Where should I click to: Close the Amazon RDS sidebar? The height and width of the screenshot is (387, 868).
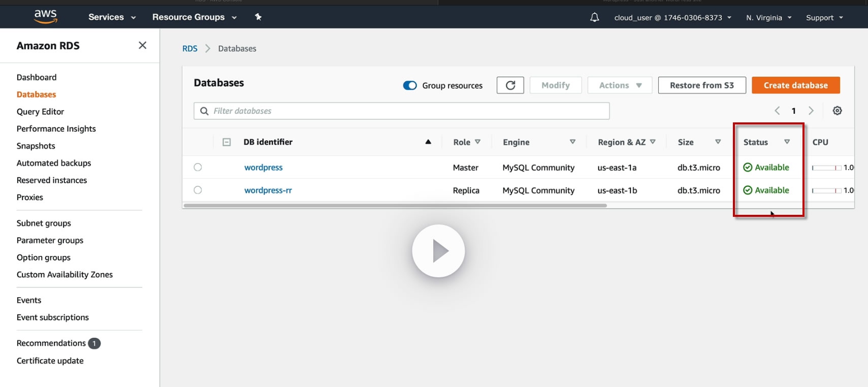click(142, 46)
